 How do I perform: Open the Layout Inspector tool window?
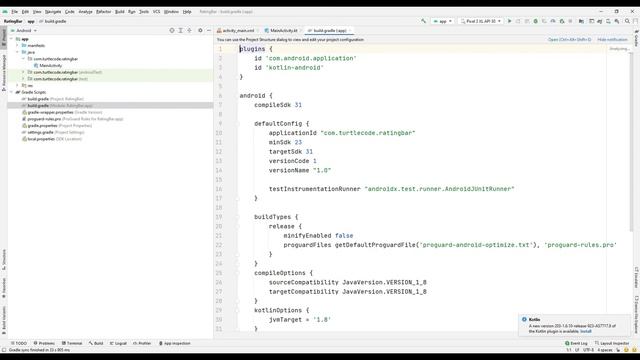coord(612,343)
